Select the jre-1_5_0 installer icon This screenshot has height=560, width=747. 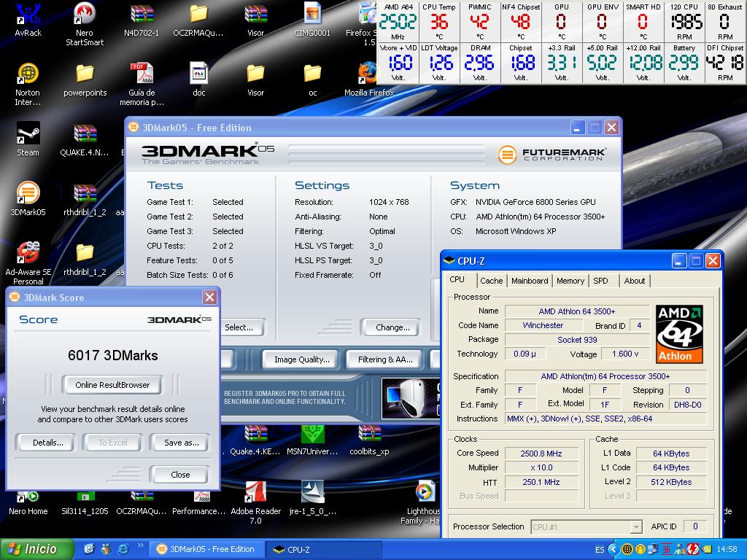pos(312,497)
